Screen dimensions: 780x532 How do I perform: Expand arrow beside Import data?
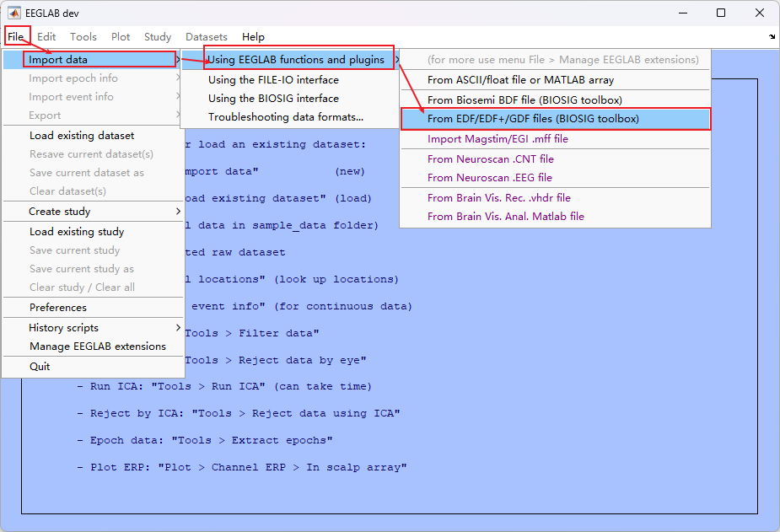point(178,60)
